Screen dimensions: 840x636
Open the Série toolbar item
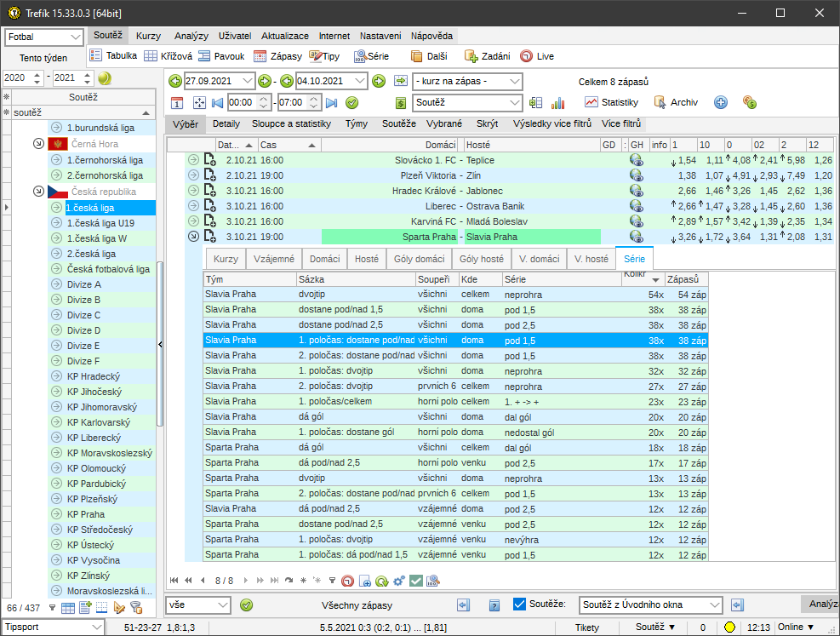[x=371, y=55]
